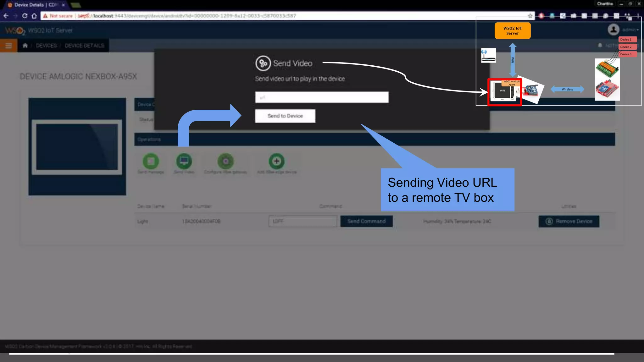Focus the command field containing LOFF
This screenshot has height=362, width=644.
tap(303, 221)
